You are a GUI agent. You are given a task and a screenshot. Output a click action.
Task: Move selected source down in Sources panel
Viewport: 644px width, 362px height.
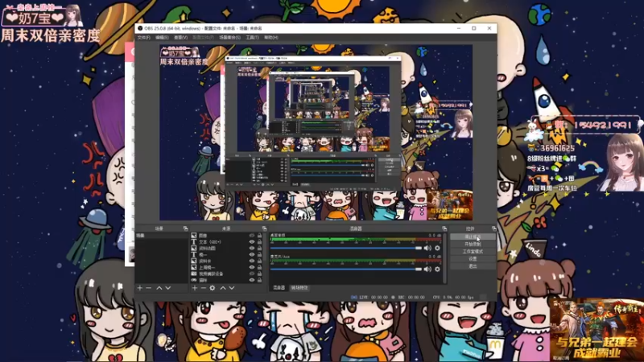click(232, 288)
